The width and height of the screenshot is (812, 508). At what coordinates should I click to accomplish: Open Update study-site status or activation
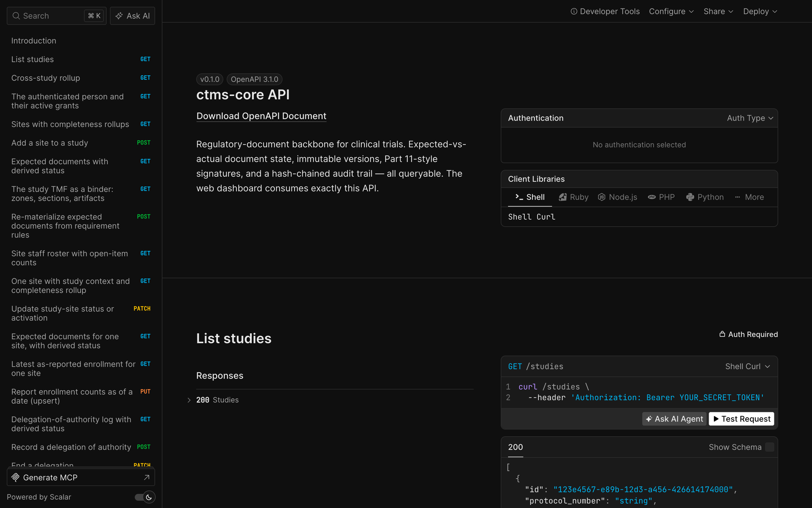point(81,313)
